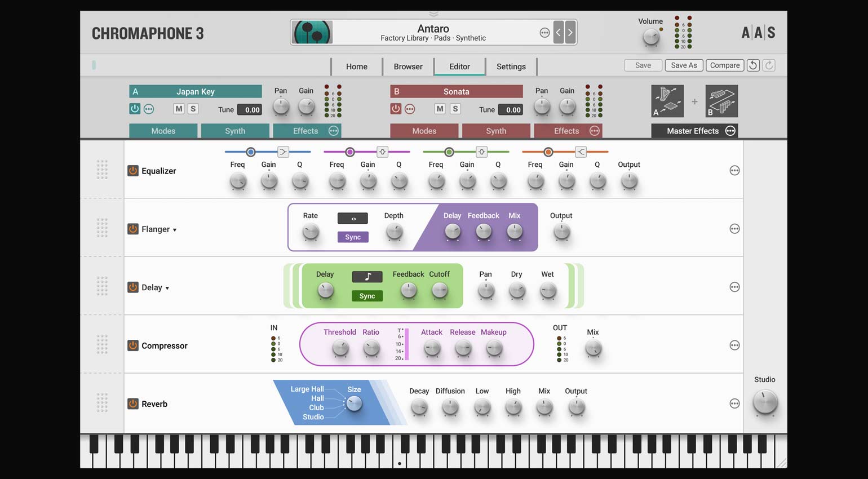
Task: Toggle layer A power button
Action: 135,109
